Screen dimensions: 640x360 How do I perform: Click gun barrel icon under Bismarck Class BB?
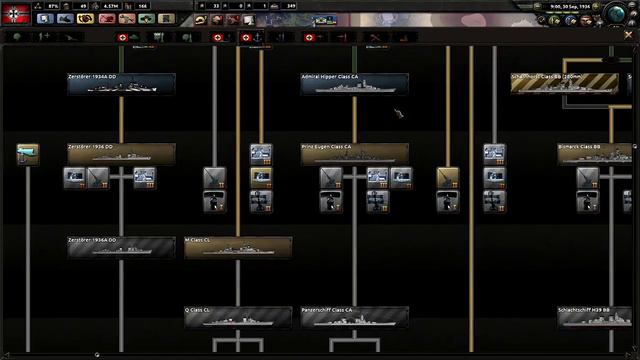pos(587,178)
